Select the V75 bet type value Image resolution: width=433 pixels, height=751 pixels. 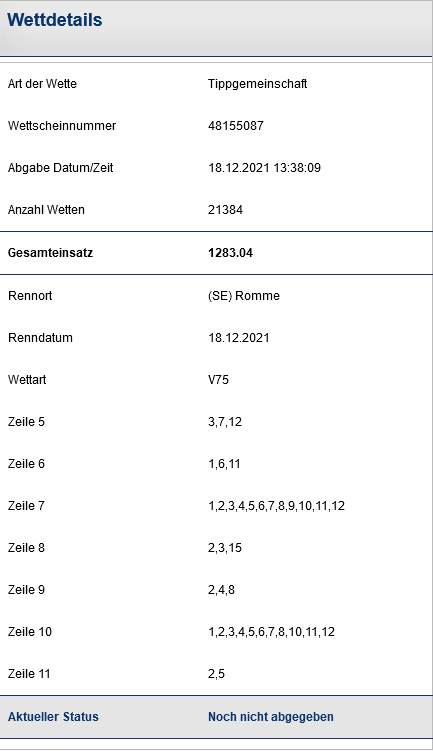218,380
